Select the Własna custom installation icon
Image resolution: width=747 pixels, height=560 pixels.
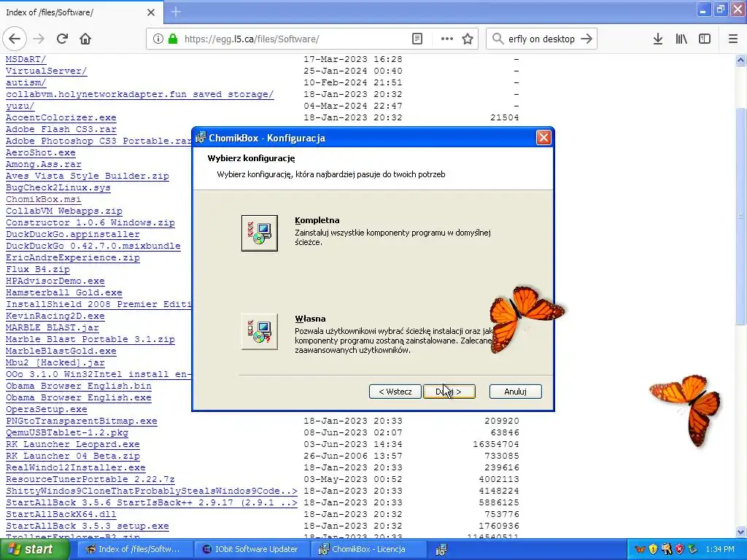(x=259, y=332)
